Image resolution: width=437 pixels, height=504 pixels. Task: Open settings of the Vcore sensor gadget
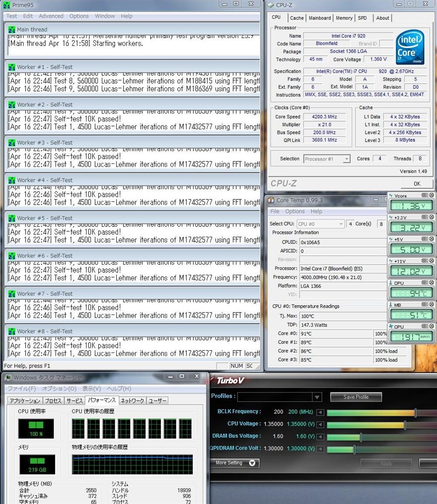coord(425,195)
